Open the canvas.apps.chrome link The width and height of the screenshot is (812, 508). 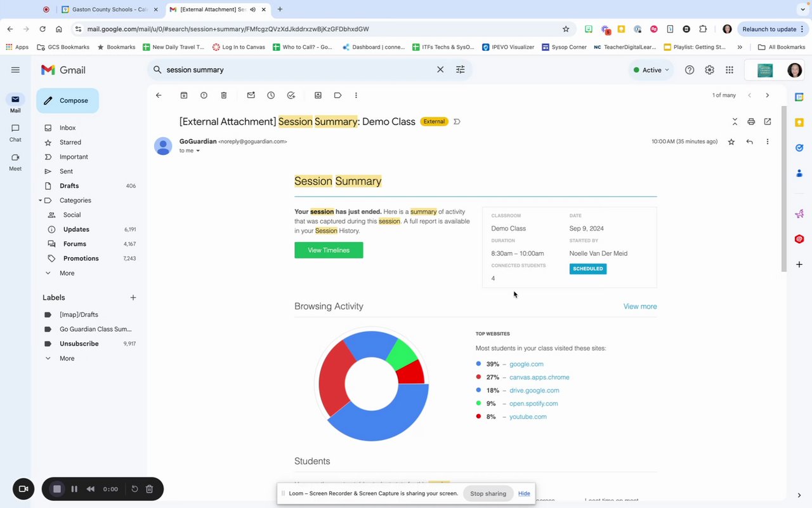(x=539, y=377)
